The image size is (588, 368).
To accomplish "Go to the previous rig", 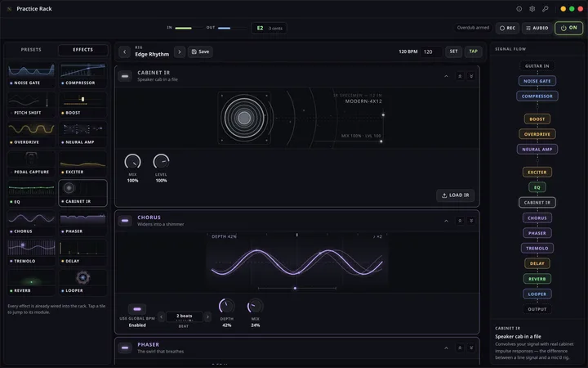I will 124,52.
